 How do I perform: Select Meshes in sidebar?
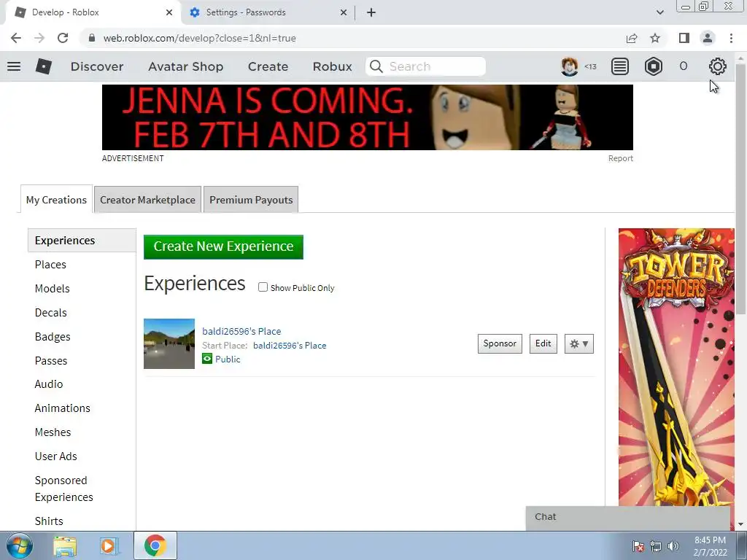(x=53, y=432)
